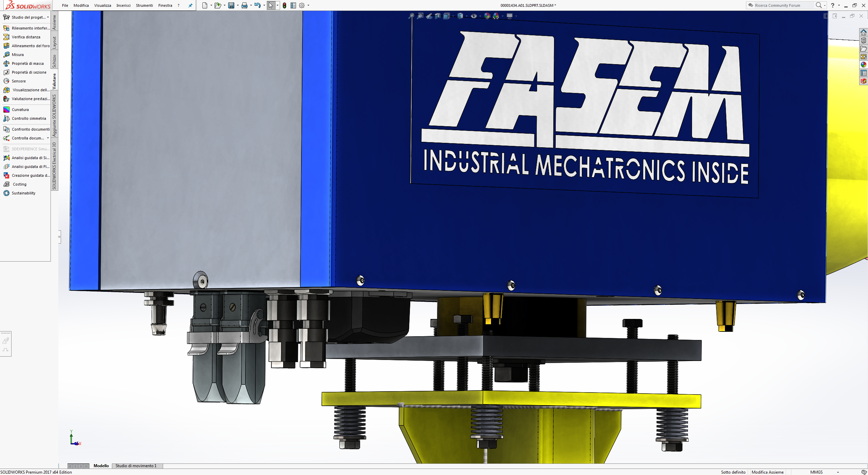Open the Appearances tab in task pane
868x475 pixels.
coord(864,65)
